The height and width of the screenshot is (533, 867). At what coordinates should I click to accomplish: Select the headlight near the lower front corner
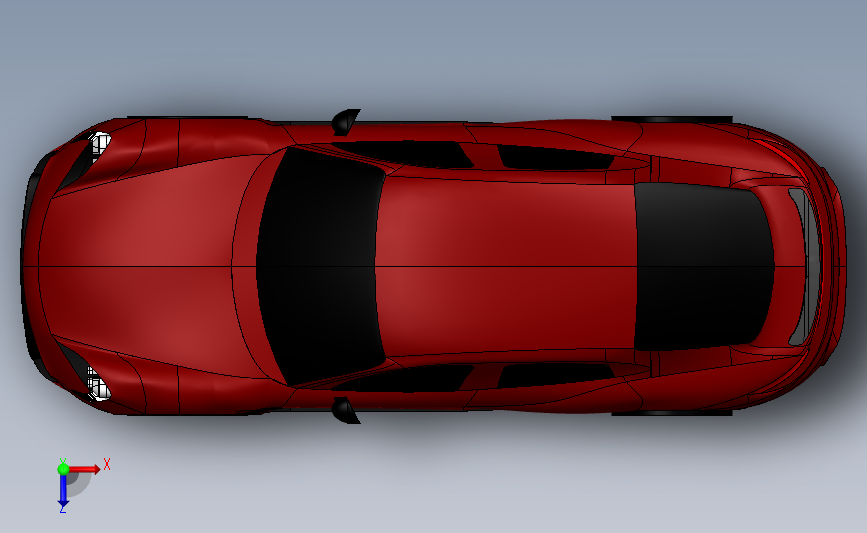click(x=99, y=383)
